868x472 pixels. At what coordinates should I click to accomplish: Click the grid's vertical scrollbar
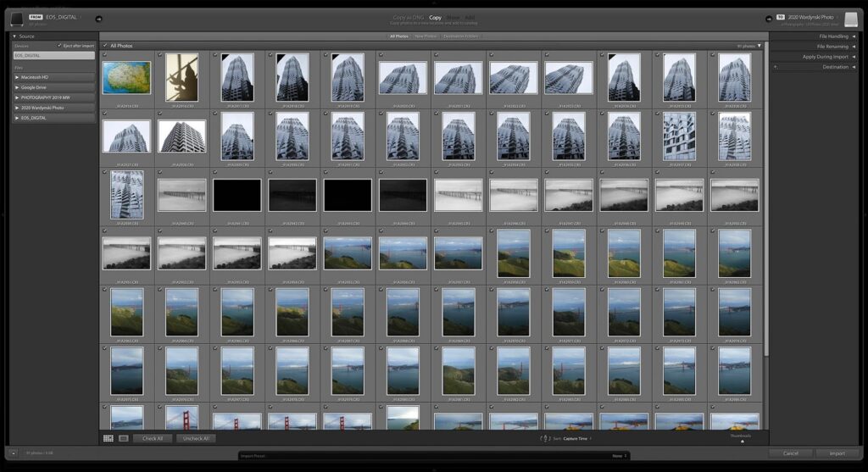pos(766,199)
